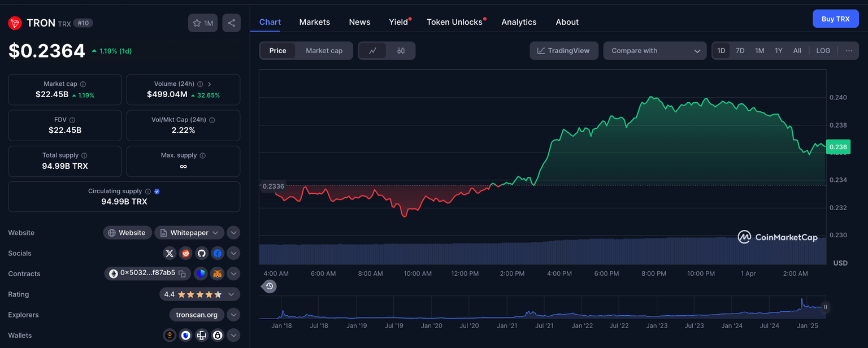Add TRON to watchlist star button
Viewport: 868px width, 348px height.
202,23
